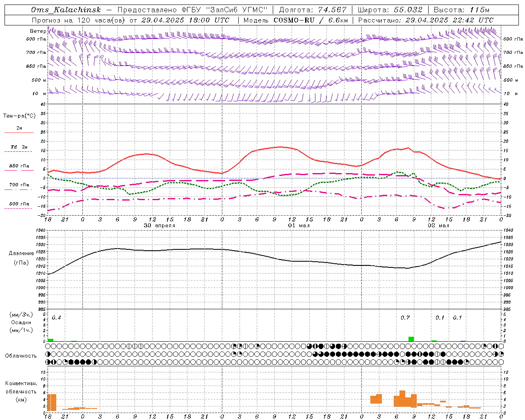Click the green precipitation bar below 0.7
The width and height of the screenshot is (525, 420).
click(411, 339)
